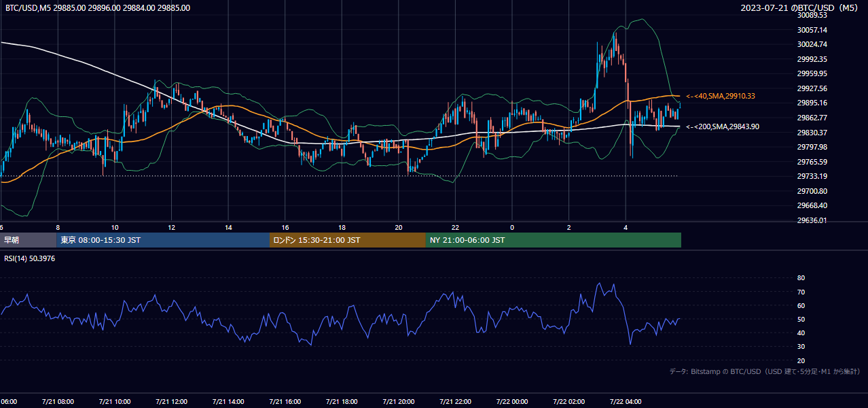
Task: Click the 7/21 16:00 time label
Action: coord(285,401)
